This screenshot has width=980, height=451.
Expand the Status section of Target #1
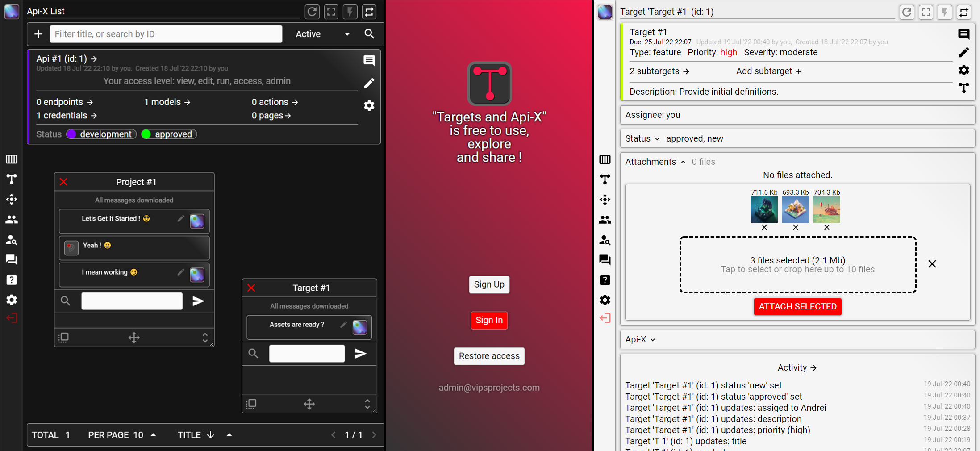(642, 139)
